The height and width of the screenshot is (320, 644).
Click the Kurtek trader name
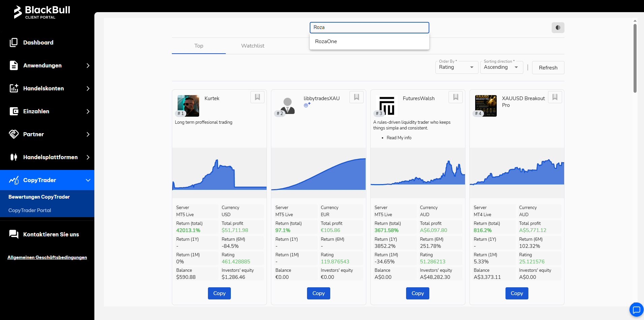212,98
